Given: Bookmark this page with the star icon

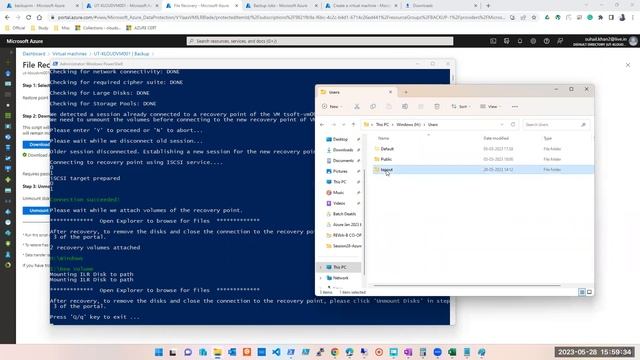Looking at the screenshot, I should pyautogui.click(x=533, y=18).
